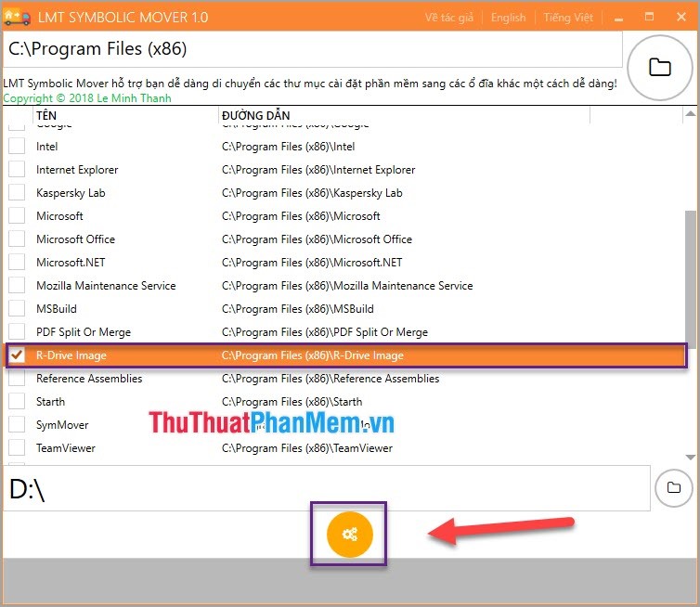Select the TeamViewer name text

point(66,448)
